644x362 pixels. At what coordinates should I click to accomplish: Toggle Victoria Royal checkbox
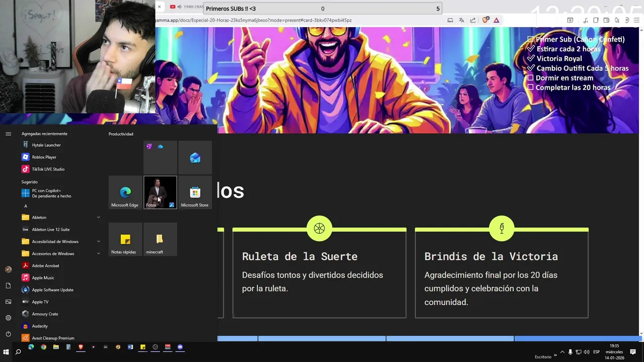click(530, 58)
